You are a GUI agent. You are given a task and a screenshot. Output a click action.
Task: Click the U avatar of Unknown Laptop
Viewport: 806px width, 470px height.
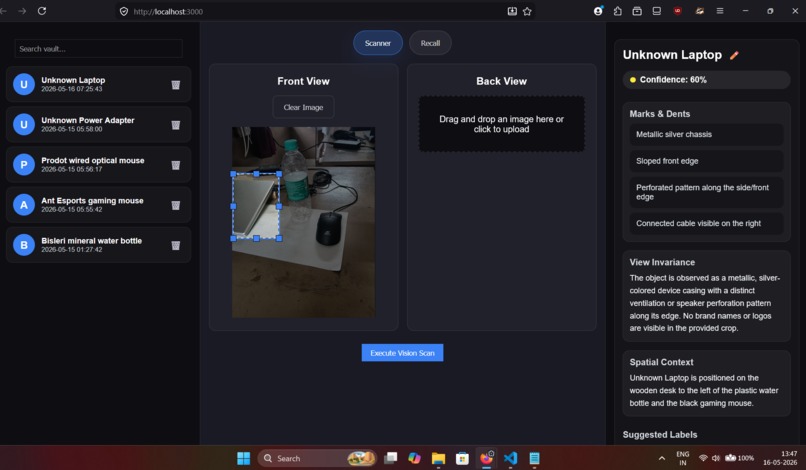coord(24,84)
